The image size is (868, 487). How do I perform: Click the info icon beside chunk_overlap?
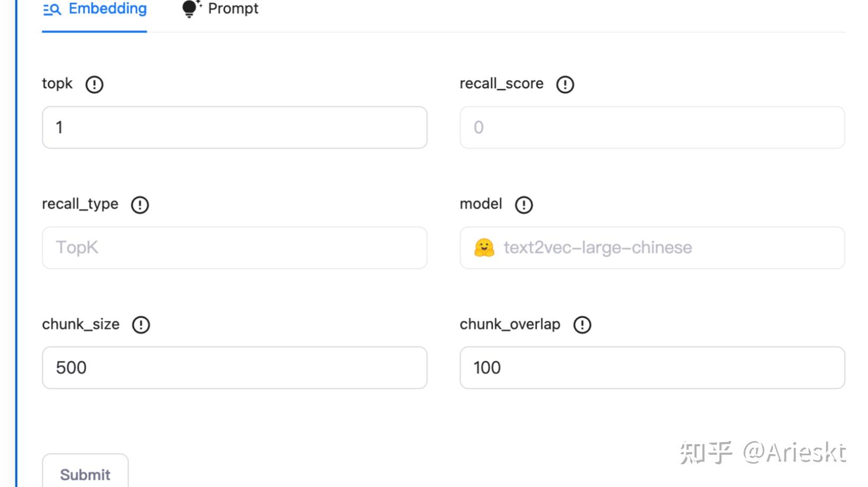click(x=582, y=325)
